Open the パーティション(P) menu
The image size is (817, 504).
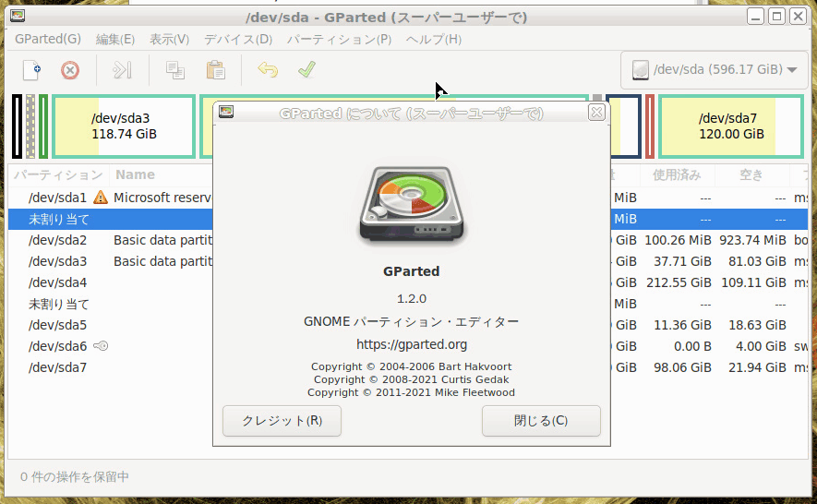[x=339, y=39]
